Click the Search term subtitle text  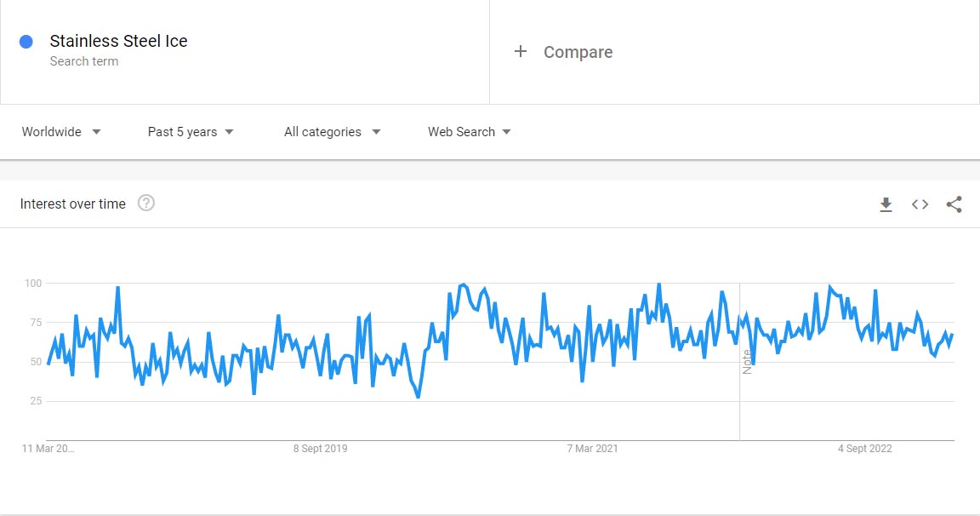pyautogui.click(x=84, y=61)
